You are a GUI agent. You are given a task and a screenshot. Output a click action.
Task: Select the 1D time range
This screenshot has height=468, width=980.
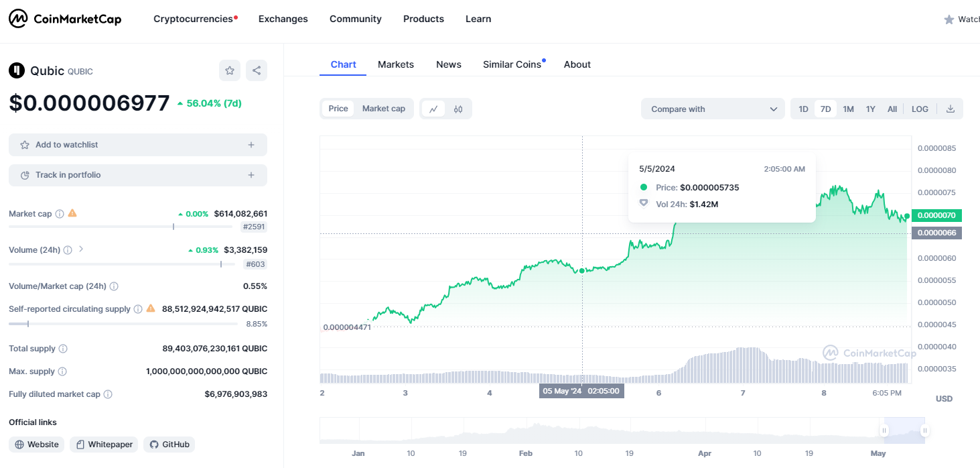click(803, 109)
